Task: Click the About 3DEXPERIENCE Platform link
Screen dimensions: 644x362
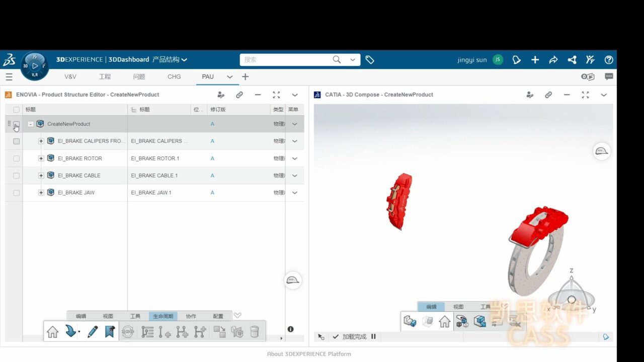Action: click(309, 354)
